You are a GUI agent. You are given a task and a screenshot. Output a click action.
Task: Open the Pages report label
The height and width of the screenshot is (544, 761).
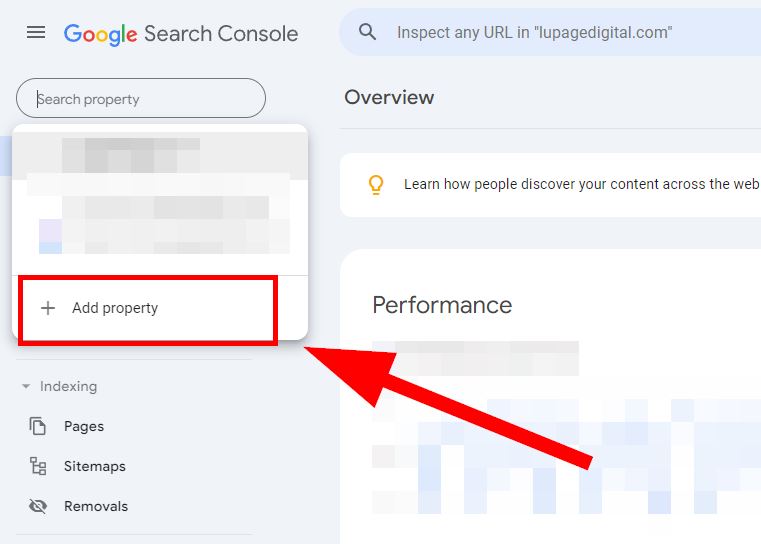[x=84, y=426]
